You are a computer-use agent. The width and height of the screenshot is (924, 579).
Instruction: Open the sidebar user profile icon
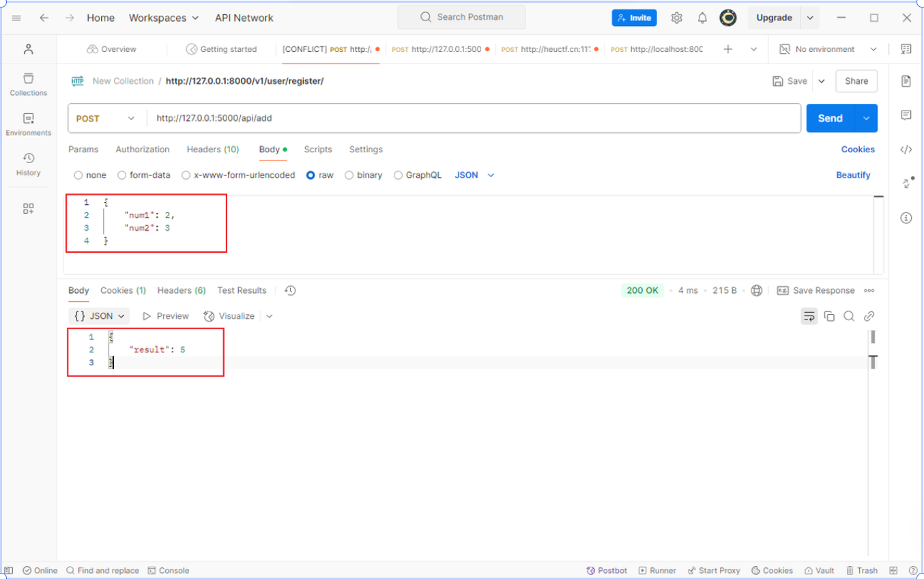[x=28, y=49]
